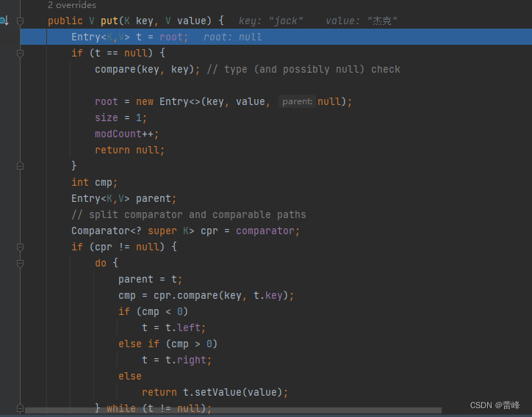Collapse the "do {" loop fold marker
Image resolution: width=532 pixels, height=417 pixels.
(20, 264)
